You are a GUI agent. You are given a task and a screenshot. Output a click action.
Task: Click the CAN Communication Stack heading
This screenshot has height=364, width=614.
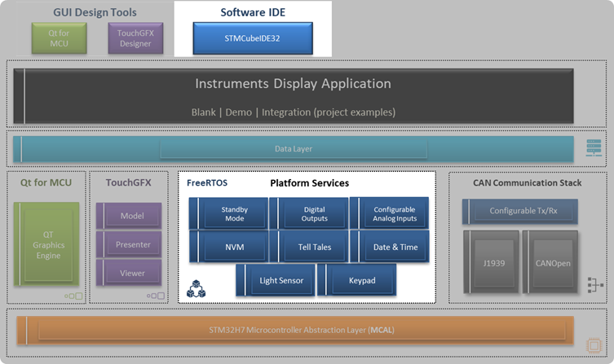coord(527,183)
